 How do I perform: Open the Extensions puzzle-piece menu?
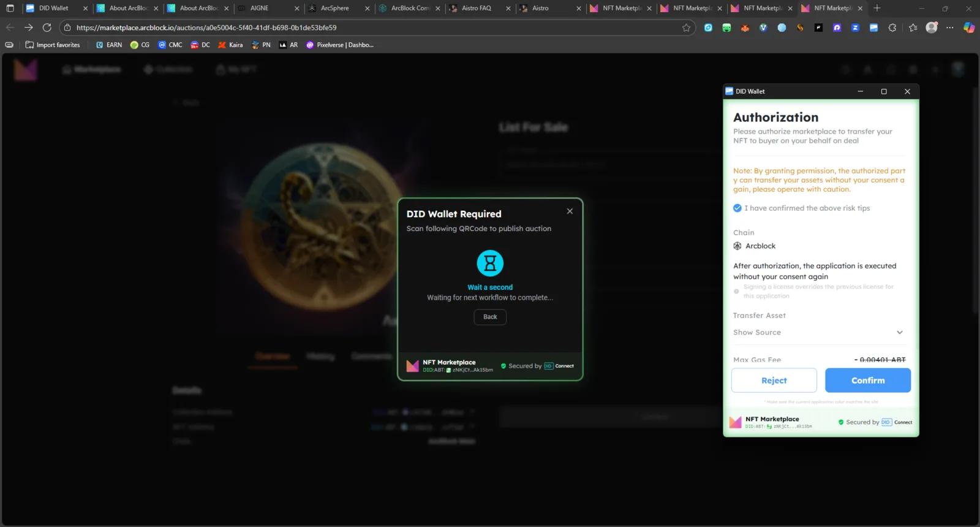click(x=892, y=28)
